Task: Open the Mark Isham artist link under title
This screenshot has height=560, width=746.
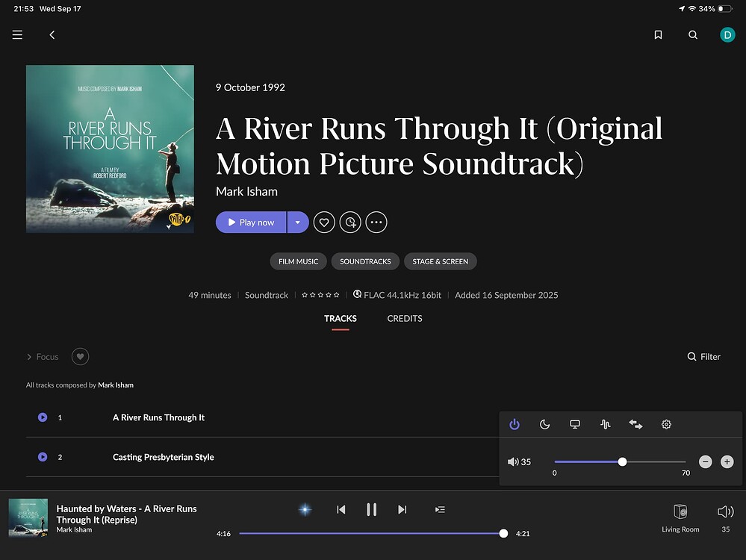Action: click(246, 192)
